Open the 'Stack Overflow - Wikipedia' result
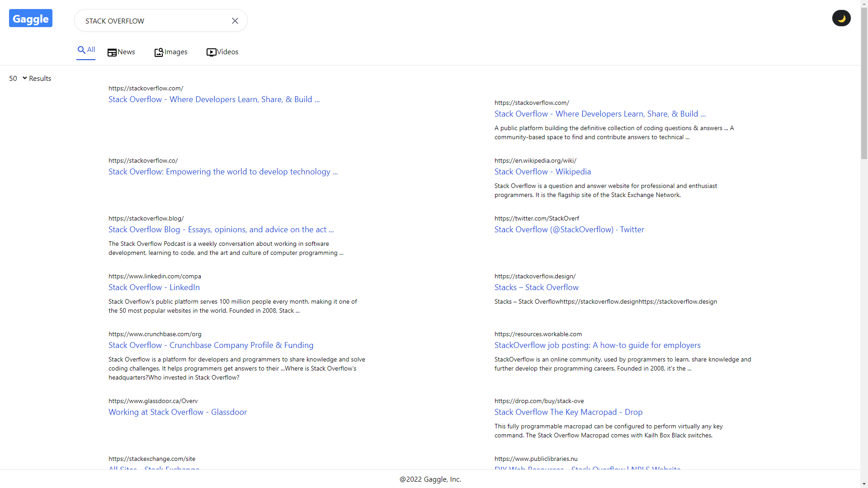Viewport: 868px width, 488px height. coord(542,172)
